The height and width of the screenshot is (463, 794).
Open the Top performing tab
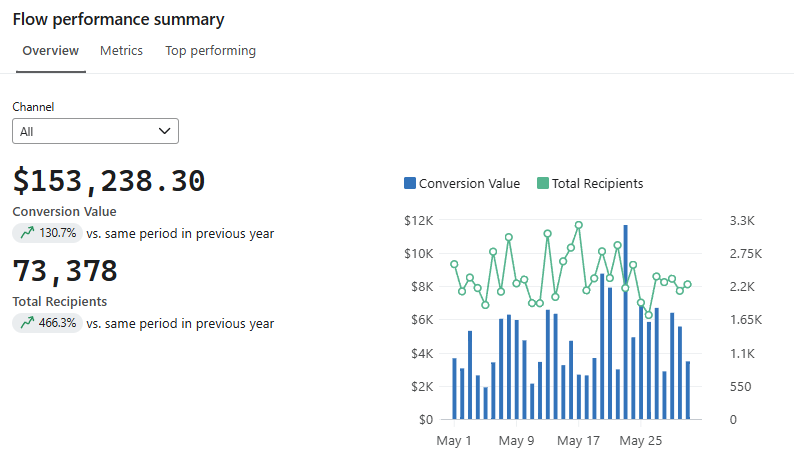pyautogui.click(x=211, y=51)
